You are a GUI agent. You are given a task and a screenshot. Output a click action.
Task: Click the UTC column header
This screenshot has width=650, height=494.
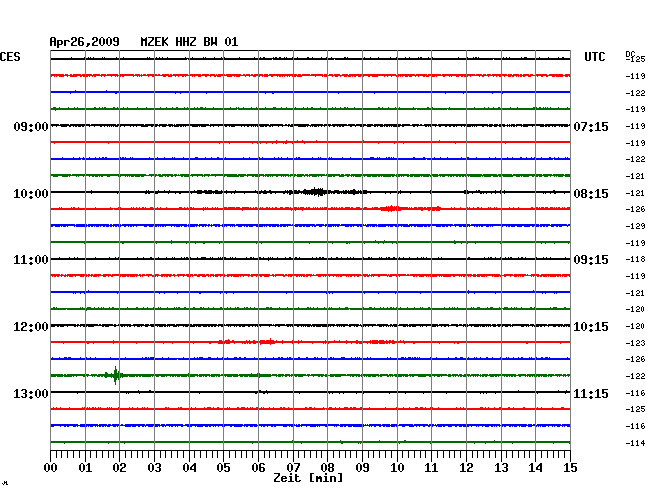[595, 57]
